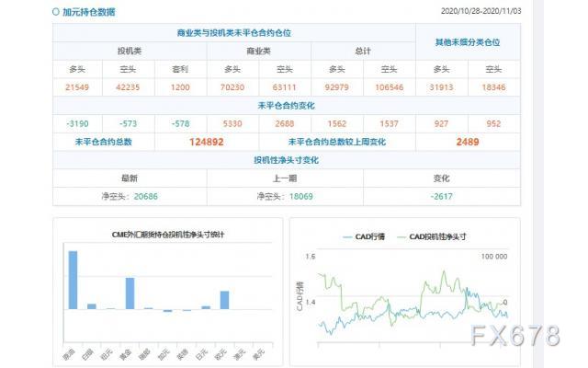Image resolution: width=588 pixels, height=368 pixels.
Task: Click the 投机性净头寸变化 section header
Action: (286, 160)
